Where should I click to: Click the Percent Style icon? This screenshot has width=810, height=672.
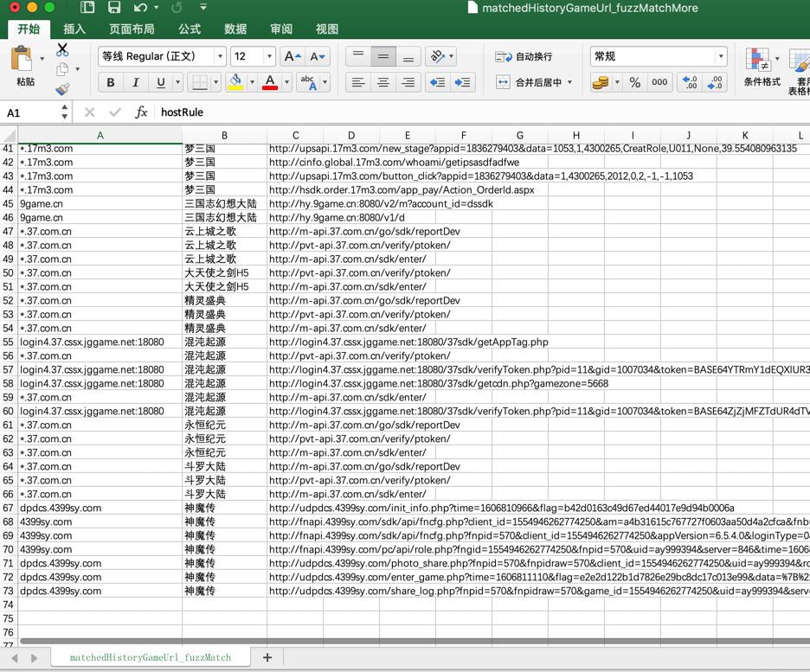click(634, 82)
